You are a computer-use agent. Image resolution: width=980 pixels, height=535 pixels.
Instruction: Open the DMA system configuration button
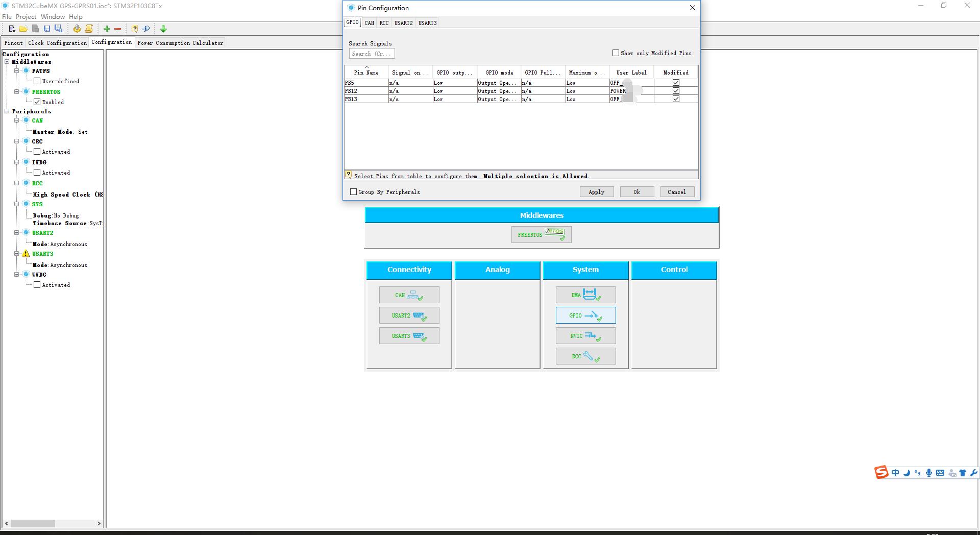585,295
